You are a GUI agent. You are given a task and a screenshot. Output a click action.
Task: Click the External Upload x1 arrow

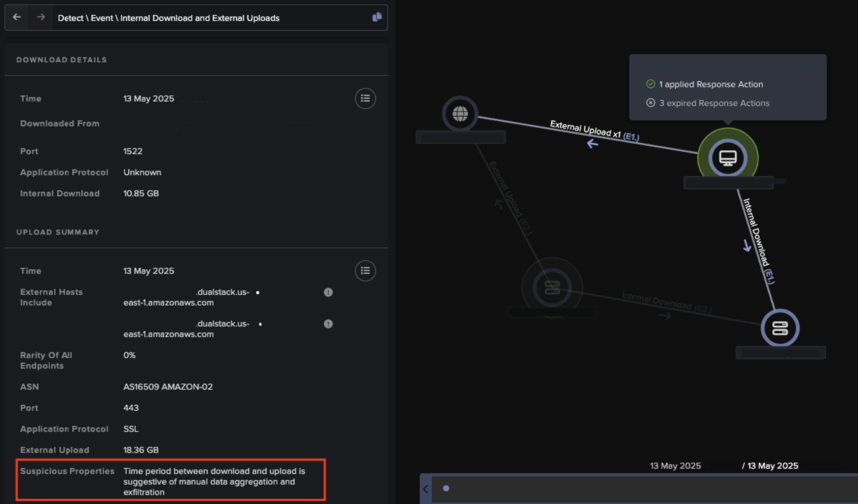point(593,144)
